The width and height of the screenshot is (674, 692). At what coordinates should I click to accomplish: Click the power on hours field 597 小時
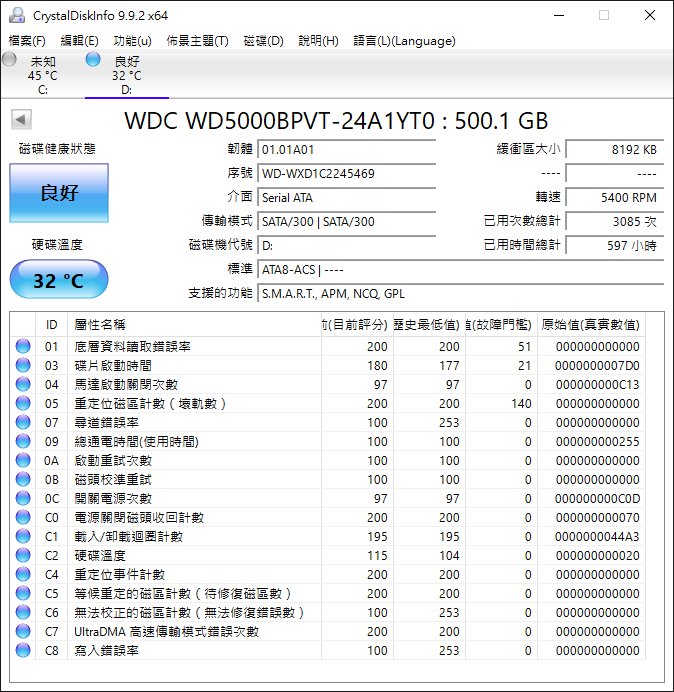pyautogui.click(x=614, y=245)
